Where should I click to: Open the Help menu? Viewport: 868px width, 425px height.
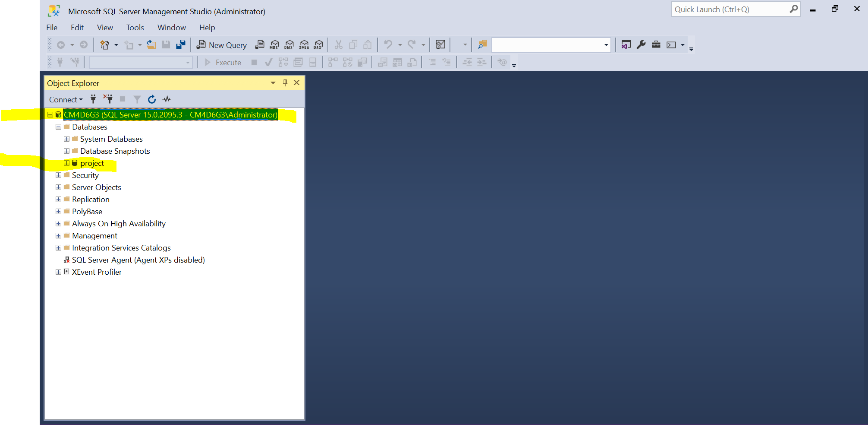207,28
